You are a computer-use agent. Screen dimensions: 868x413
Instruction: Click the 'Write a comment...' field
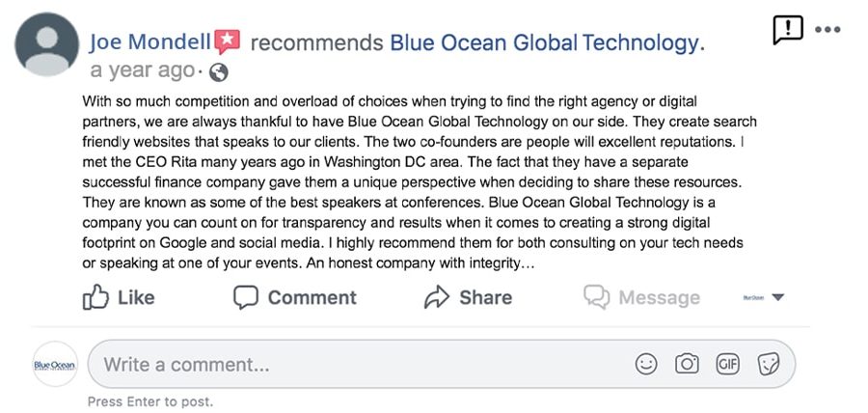441,365
